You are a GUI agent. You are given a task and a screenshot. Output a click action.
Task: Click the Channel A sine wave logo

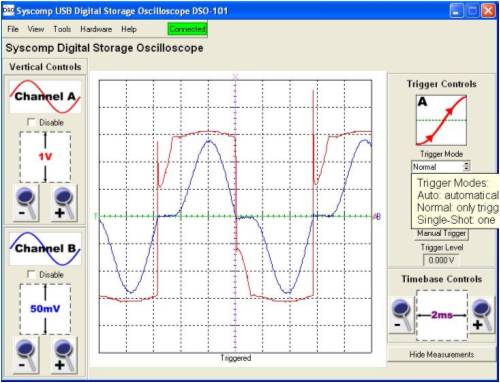pos(45,97)
